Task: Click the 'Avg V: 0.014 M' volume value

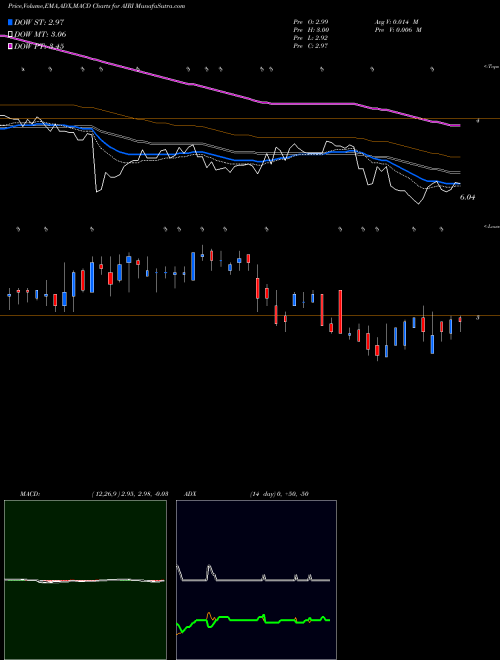Action: tap(396, 21)
